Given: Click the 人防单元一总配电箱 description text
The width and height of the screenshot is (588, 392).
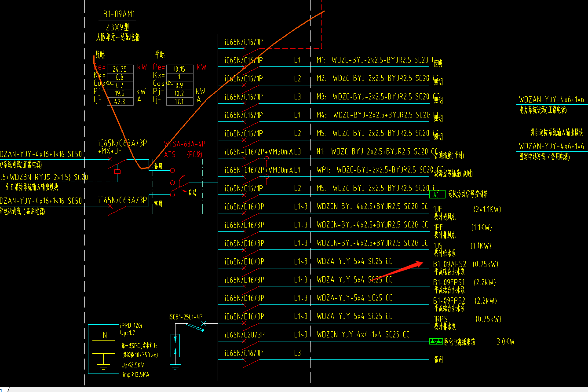Looking at the screenshot, I should [117, 37].
